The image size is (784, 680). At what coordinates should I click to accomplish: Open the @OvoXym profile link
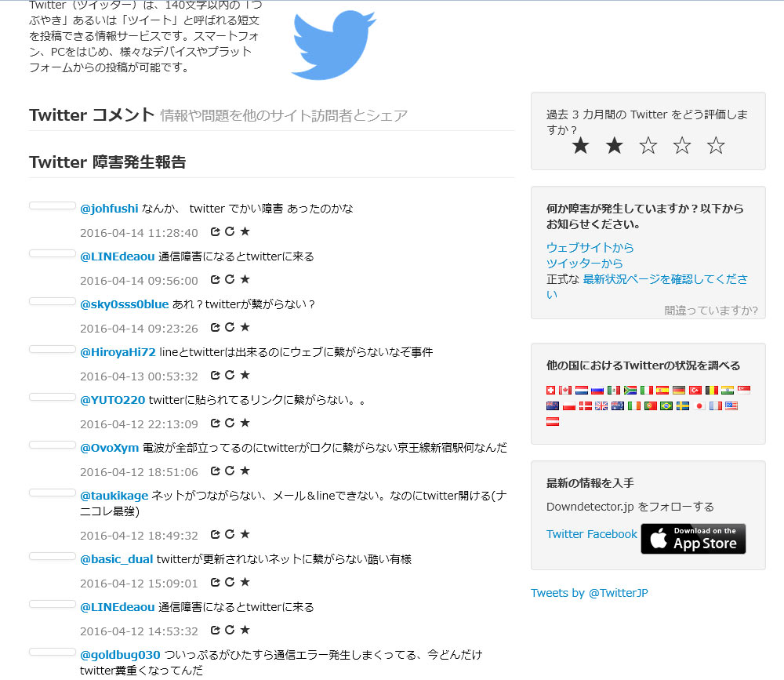coord(110,448)
